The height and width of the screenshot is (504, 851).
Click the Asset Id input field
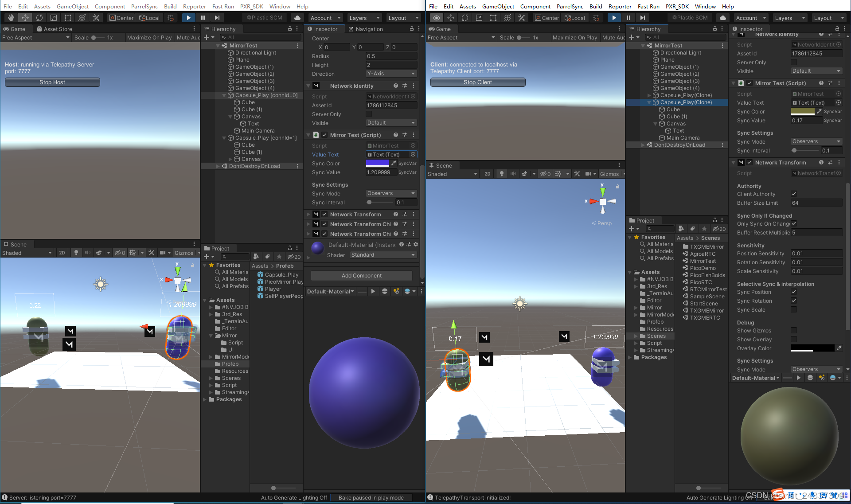pos(390,105)
